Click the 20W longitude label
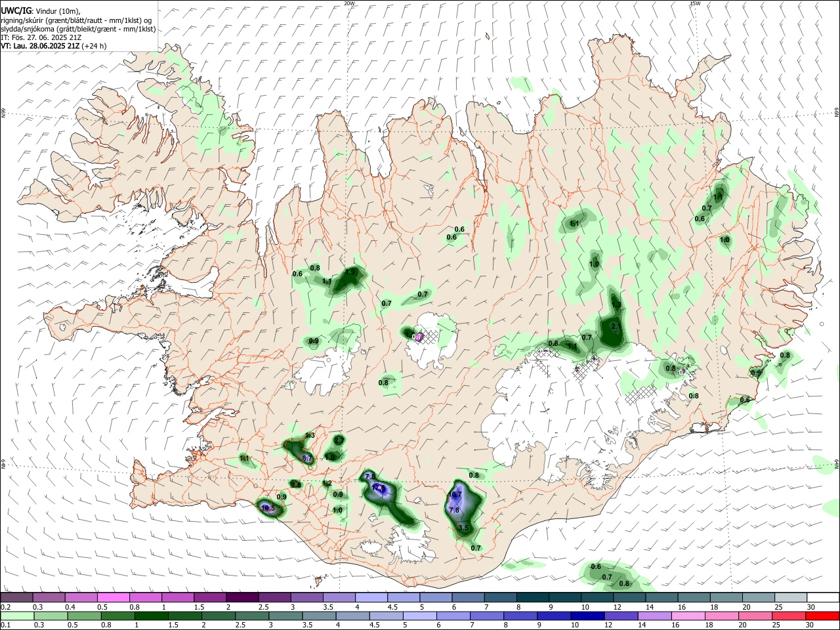840x630 pixels. [350, 3]
